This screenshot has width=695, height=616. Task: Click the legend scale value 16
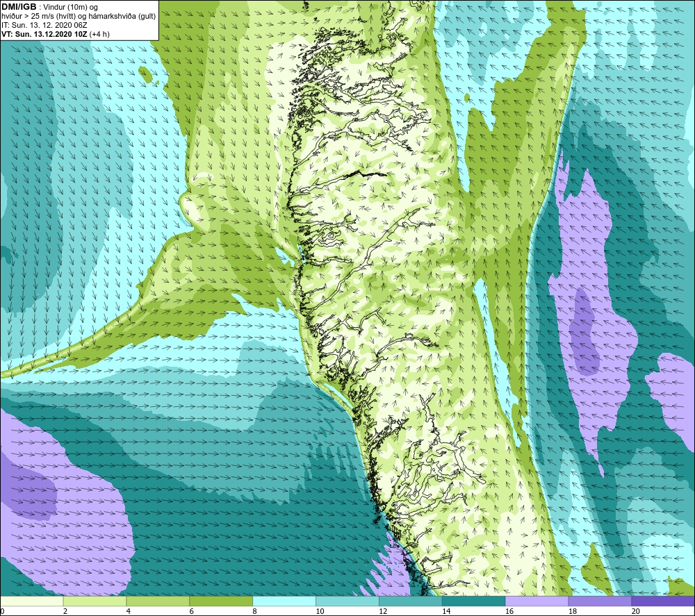[x=509, y=611]
